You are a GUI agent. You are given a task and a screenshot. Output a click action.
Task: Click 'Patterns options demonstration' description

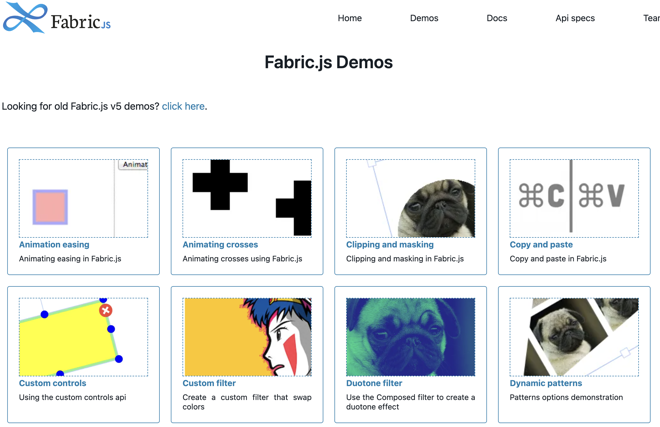566,397
